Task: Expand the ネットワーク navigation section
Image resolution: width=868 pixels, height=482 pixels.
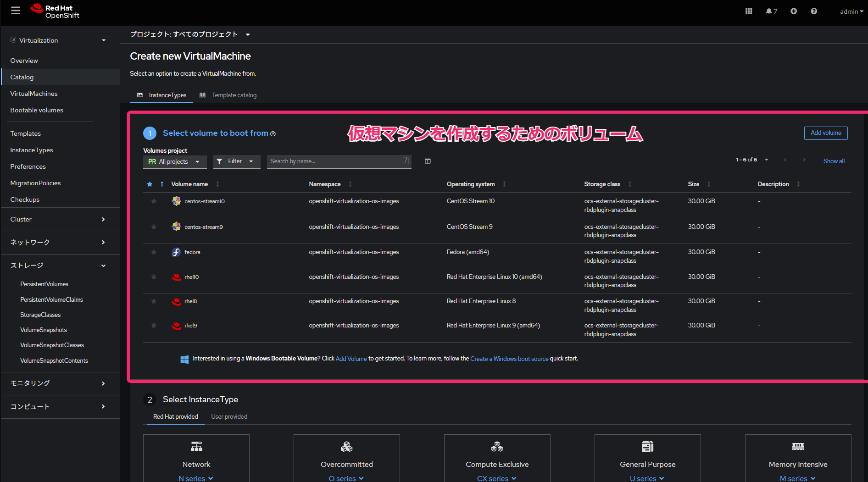Action: pos(60,242)
